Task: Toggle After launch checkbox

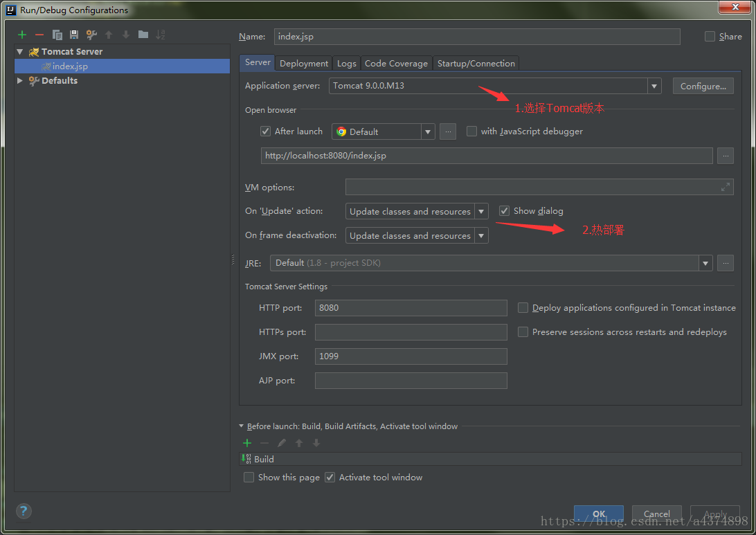Action: [265, 131]
